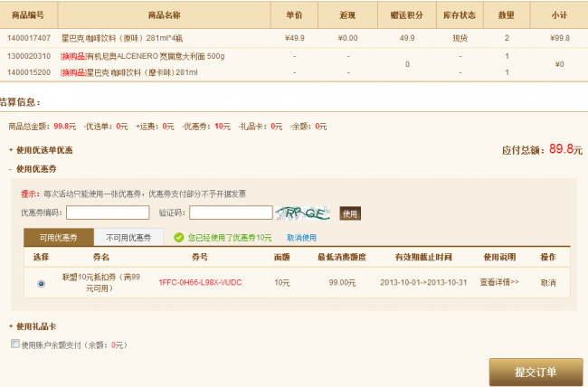Click the green coupon-applied checkmark icon

[x=178, y=237]
